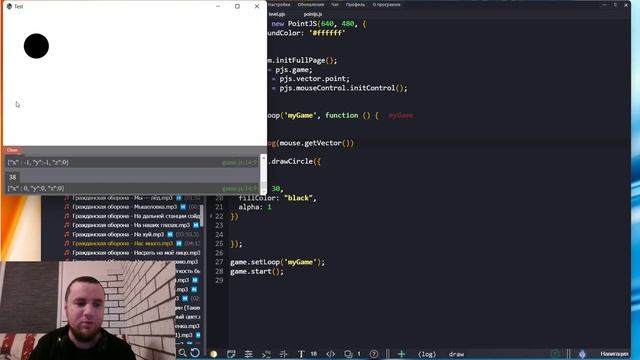Viewport: 640px width, 360px height.
Task: Click the webcam video thumbnail
Action: (88, 311)
